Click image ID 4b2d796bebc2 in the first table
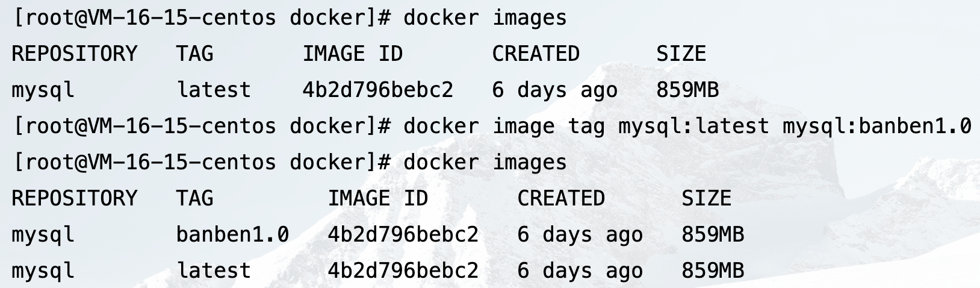 coord(377,90)
